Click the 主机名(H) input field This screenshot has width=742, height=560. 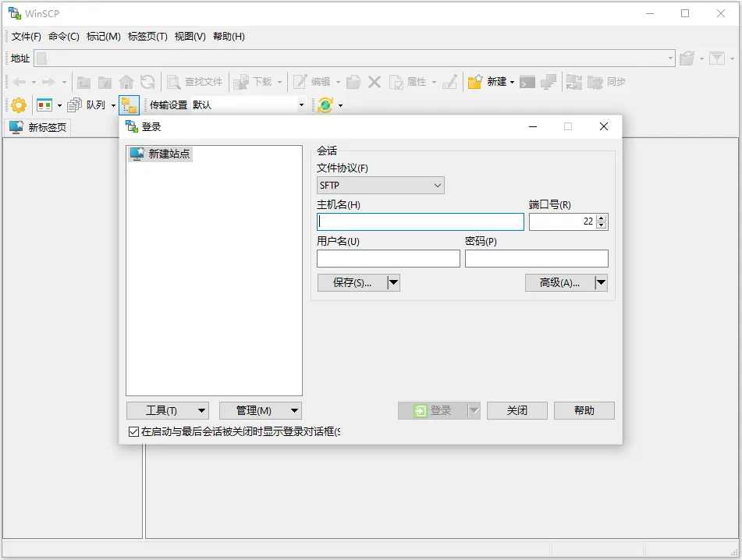pos(421,222)
